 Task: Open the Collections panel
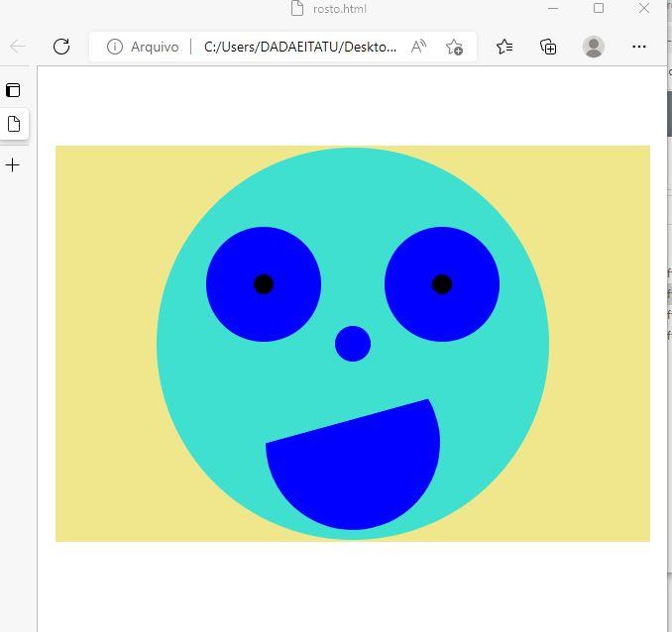pyautogui.click(x=548, y=47)
